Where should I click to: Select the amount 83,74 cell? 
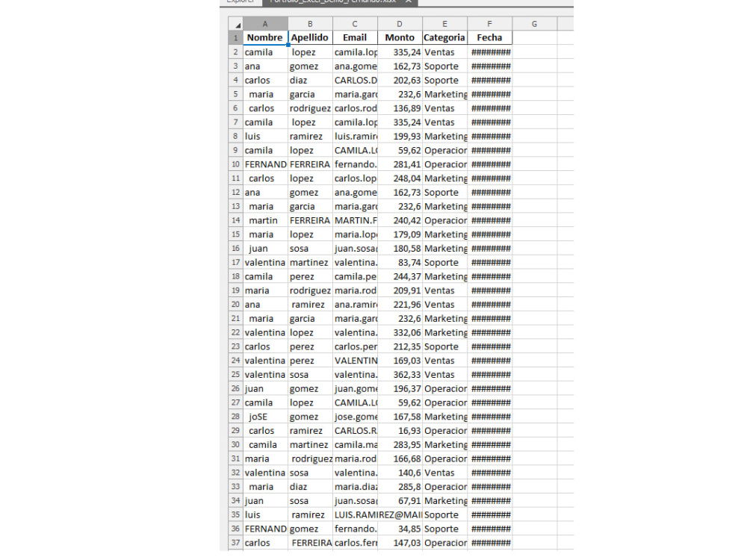[400, 262]
